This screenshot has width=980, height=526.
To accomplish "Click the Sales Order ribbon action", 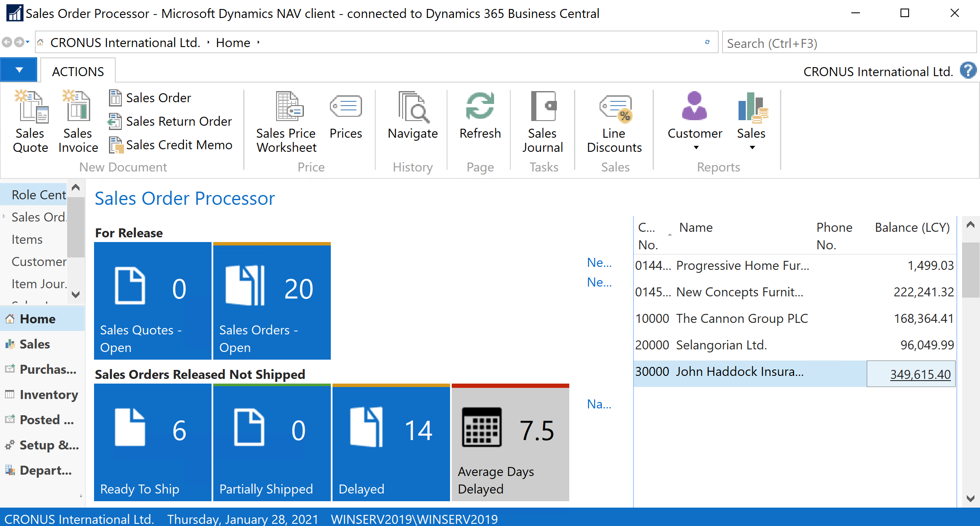I will pyautogui.click(x=150, y=98).
